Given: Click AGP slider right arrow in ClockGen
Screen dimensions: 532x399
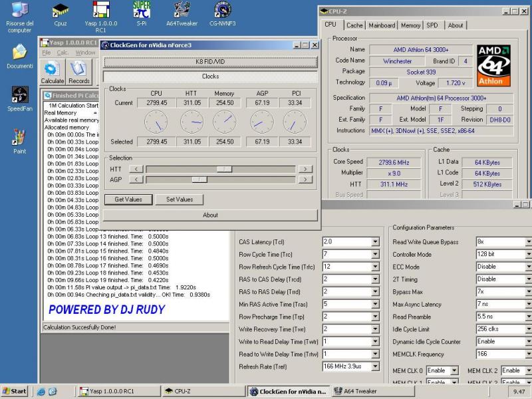Looking at the screenshot, I should [305, 180].
